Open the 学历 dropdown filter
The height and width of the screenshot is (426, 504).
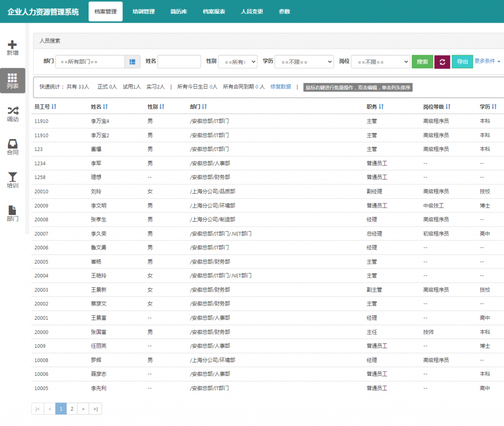click(x=304, y=61)
